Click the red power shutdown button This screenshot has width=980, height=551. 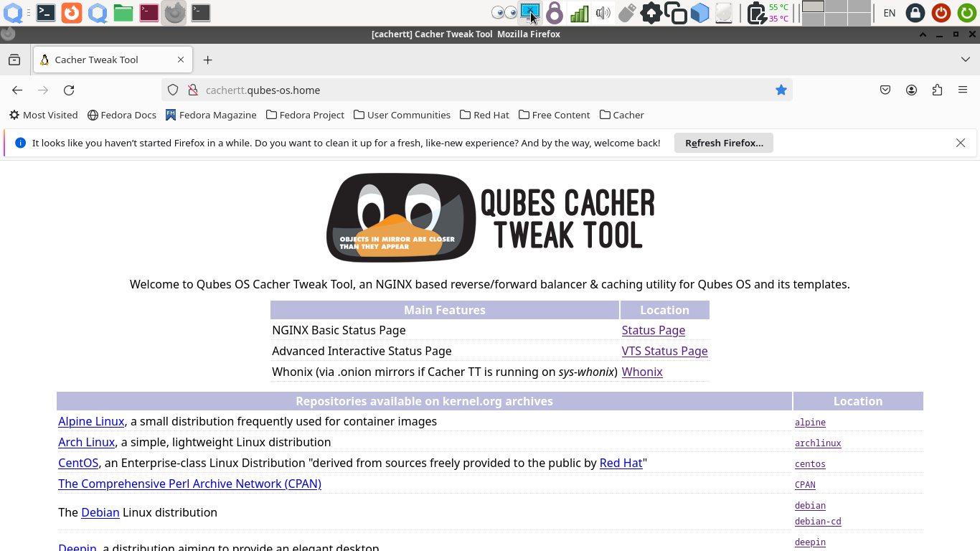tap(941, 12)
